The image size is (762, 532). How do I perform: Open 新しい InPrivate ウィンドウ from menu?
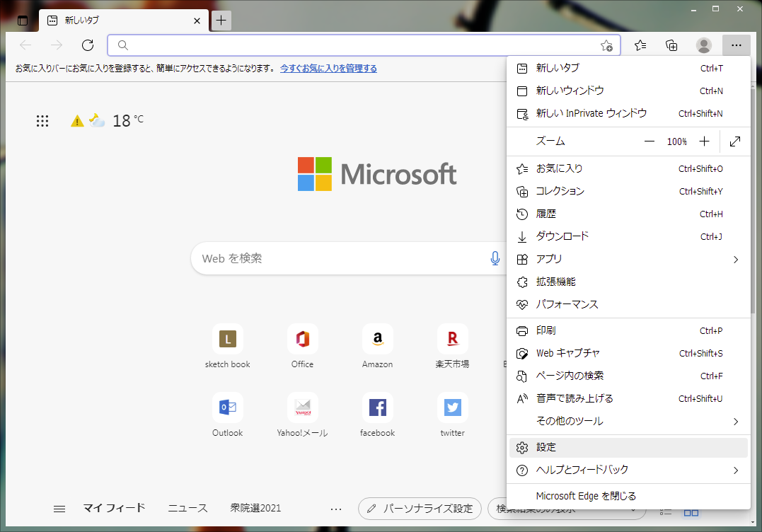[x=628, y=113]
